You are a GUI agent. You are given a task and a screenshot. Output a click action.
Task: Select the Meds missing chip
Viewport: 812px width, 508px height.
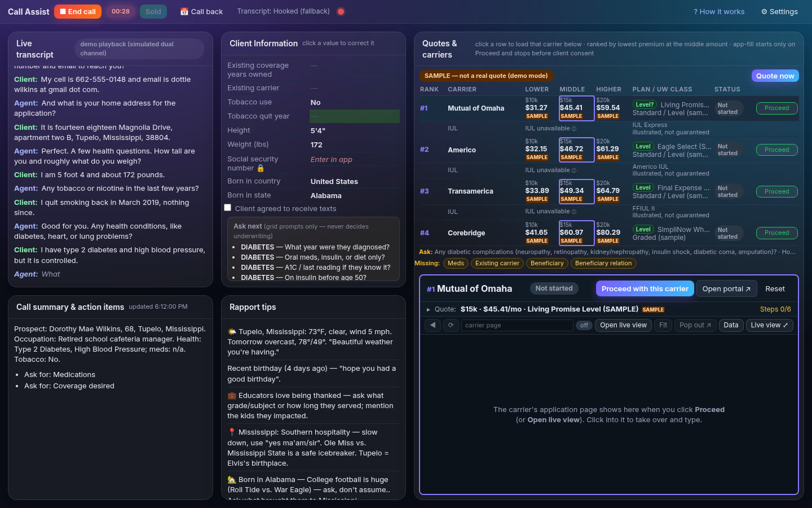(x=456, y=263)
